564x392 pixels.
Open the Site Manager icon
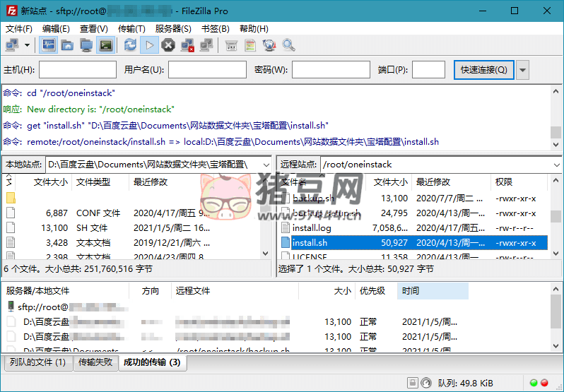[x=12, y=45]
